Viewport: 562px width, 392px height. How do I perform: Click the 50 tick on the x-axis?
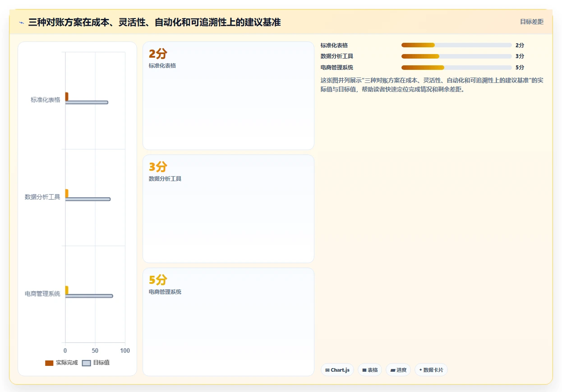point(95,351)
